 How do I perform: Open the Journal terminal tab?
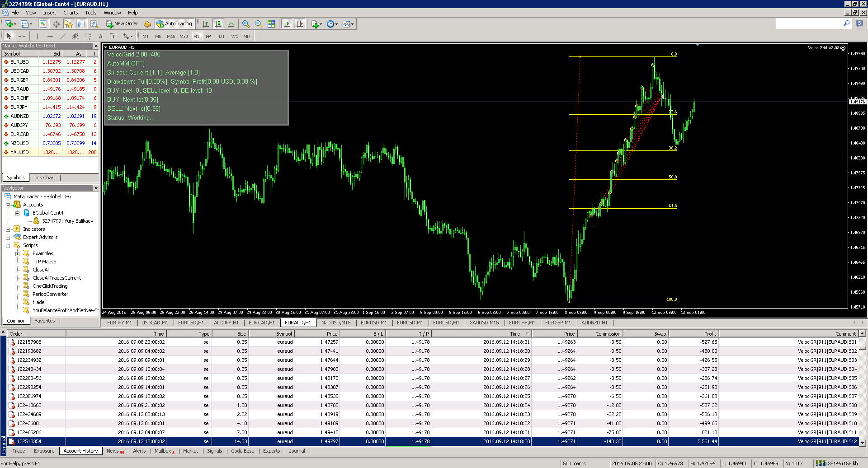pyautogui.click(x=297, y=451)
